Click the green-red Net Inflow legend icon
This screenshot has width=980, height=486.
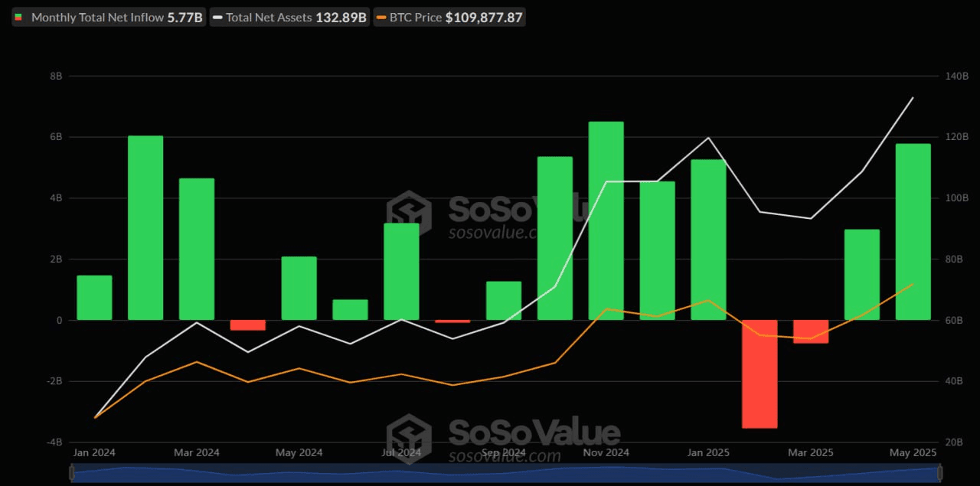(x=18, y=17)
